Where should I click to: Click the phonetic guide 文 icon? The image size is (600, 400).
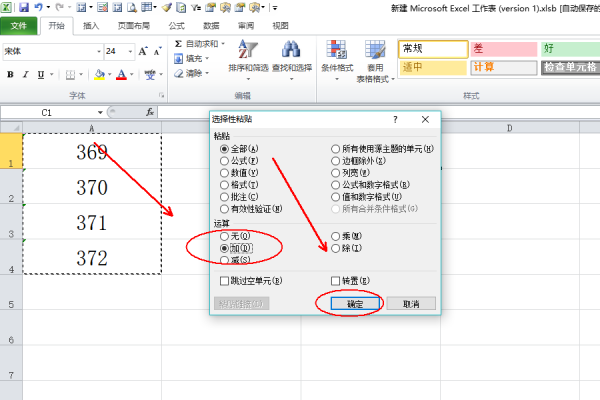tap(150, 74)
